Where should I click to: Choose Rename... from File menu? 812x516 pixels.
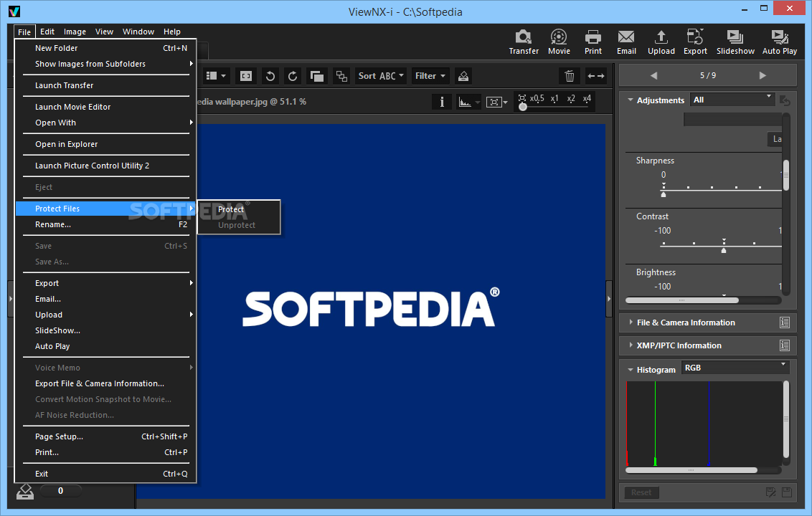[x=105, y=224]
